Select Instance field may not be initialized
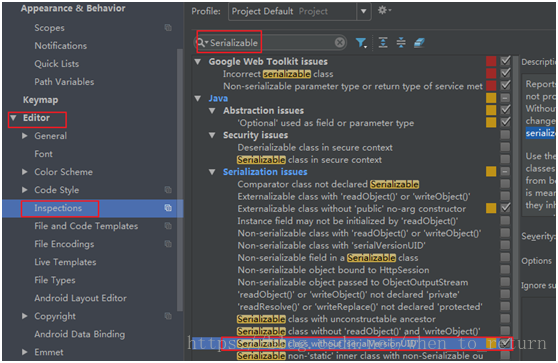The width and height of the screenshot is (558, 363). tap(348, 221)
